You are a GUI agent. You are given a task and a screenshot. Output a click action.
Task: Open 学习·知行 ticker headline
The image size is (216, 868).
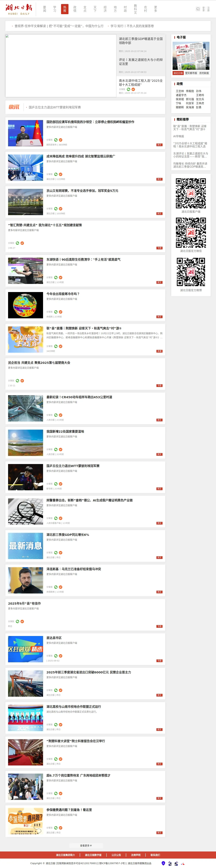(x=132, y=26)
